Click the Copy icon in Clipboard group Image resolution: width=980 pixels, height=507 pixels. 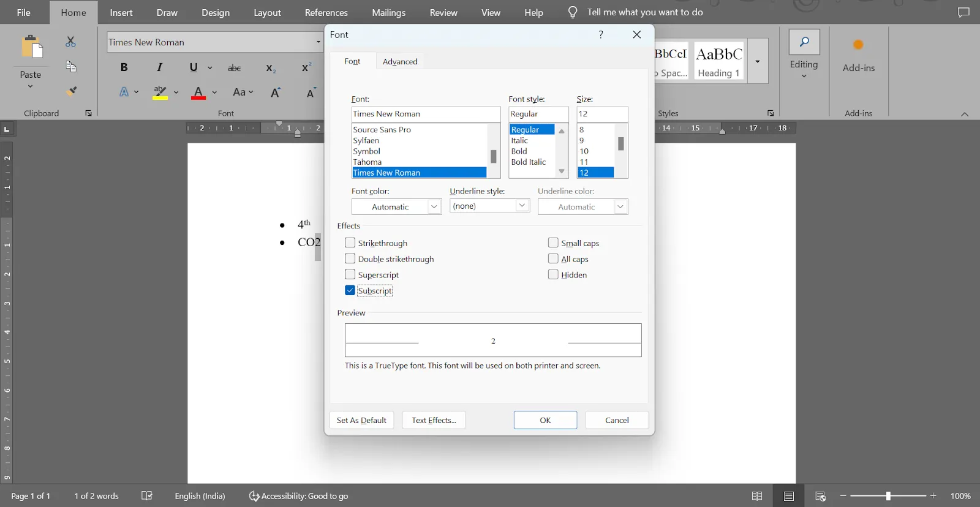click(71, 66)
